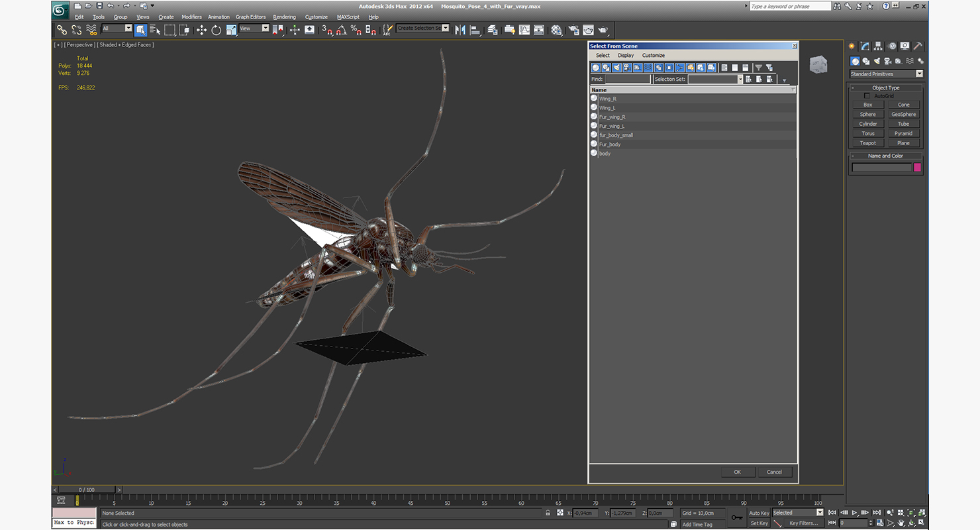The image size is (980, 530).
Task: Click the Set Key button
Action: (x=759, y=523)
